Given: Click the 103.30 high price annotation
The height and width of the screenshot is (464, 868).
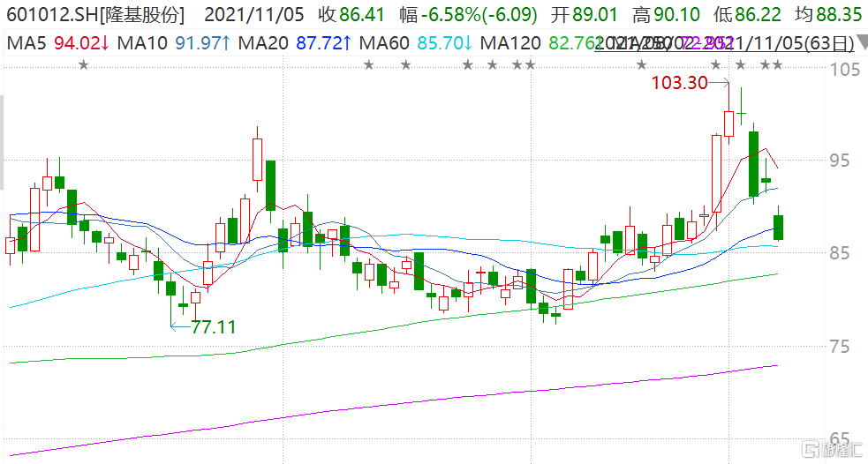Looking at the screenshot, I should (x=679, y=83).
